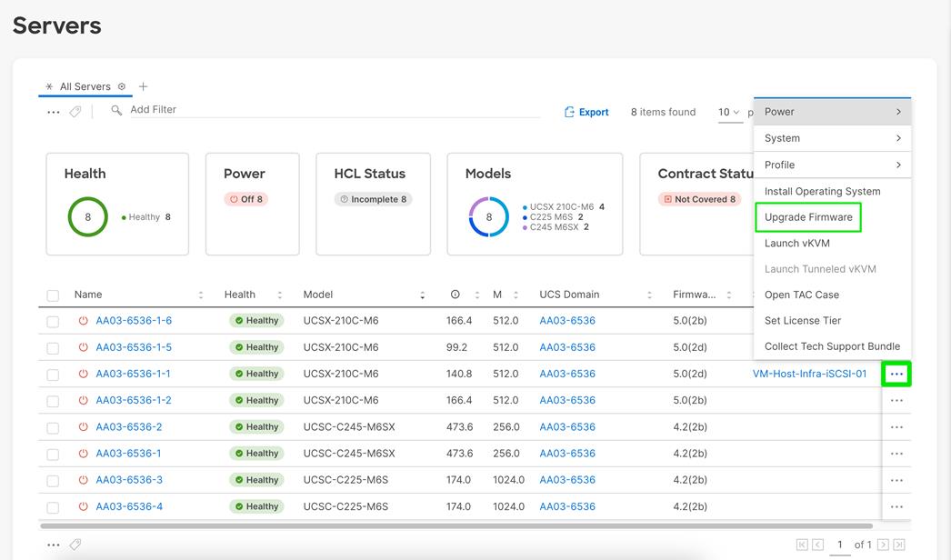The width and height of the screenshot is (951, 560).
Task: Go to first page icon
Action: (802, 545)
